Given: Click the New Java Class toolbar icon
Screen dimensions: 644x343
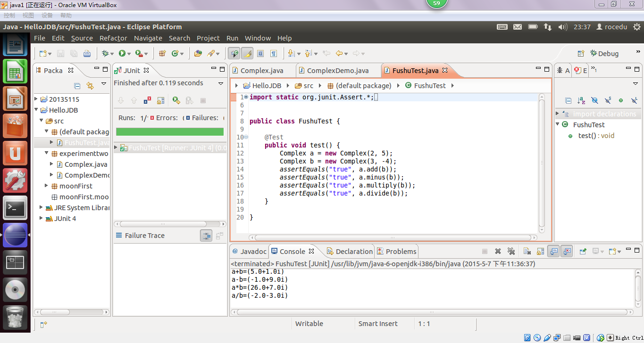Looking at the screenshot, I should tap(175, 54).
